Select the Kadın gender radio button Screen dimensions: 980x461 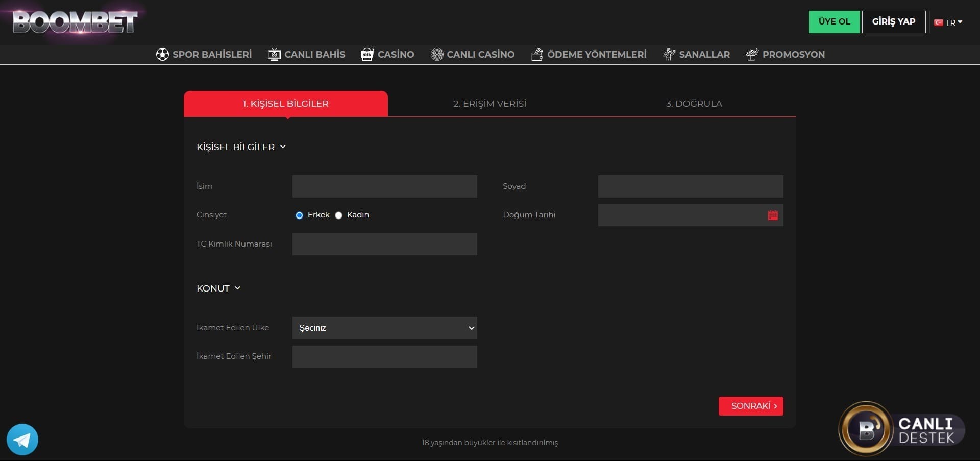coord(338,215)
